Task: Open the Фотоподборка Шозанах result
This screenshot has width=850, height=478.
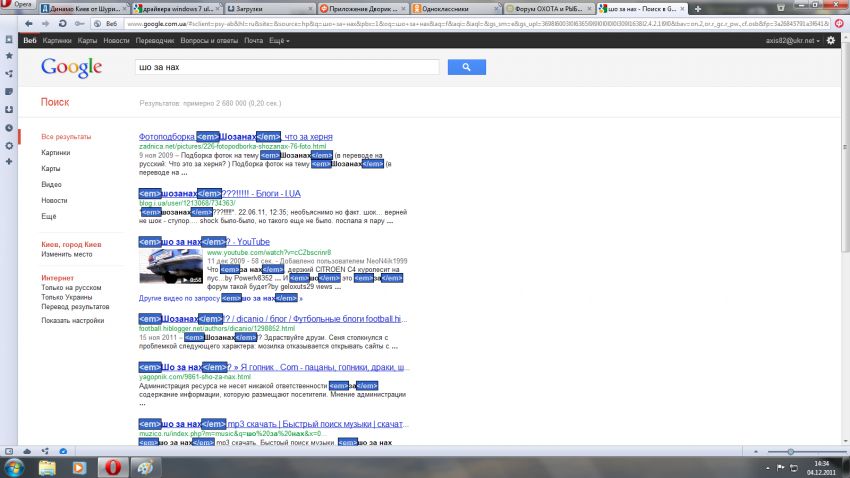Action: pos(236,137)
